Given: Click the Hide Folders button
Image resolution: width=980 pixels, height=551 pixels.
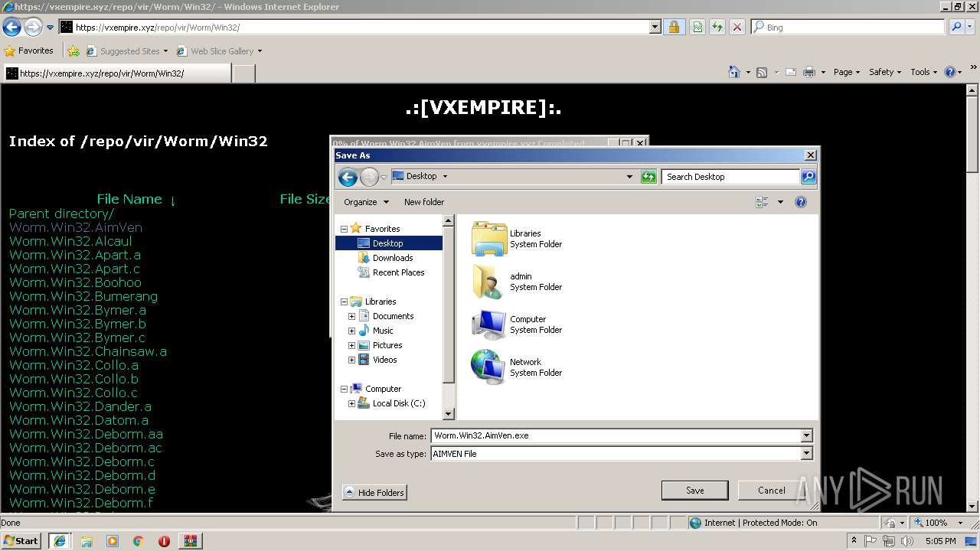Looking at the screenshot, I should pos(374,492).
